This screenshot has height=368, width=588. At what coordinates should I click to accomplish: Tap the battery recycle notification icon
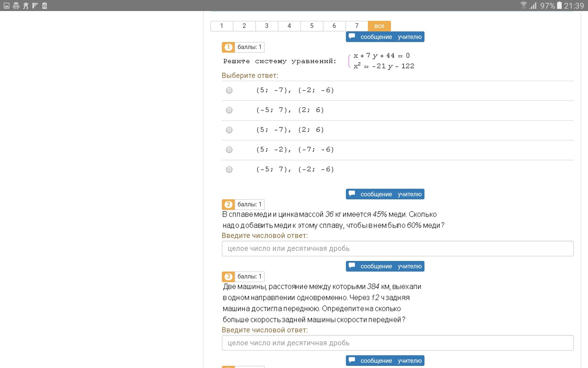[x=44, y=6]
